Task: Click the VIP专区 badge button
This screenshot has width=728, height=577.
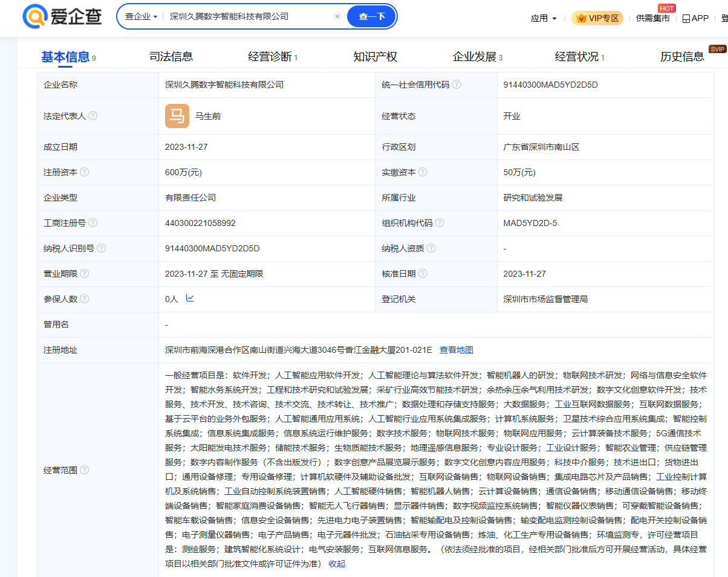Action: [x=597, y=18]
